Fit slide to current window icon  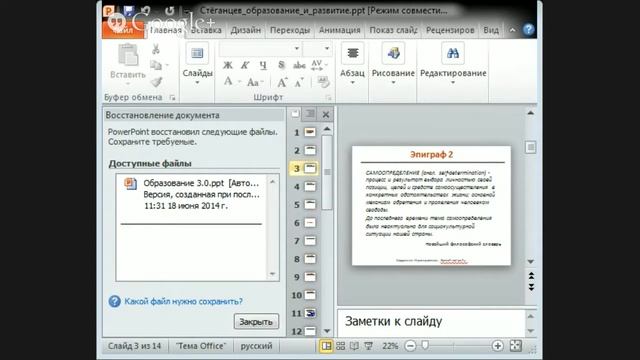pyautogui.click(x=516, y=346)
